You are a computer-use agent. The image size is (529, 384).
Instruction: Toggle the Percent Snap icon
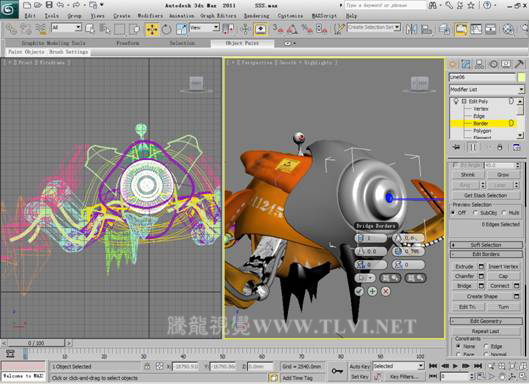pos(307,29)
